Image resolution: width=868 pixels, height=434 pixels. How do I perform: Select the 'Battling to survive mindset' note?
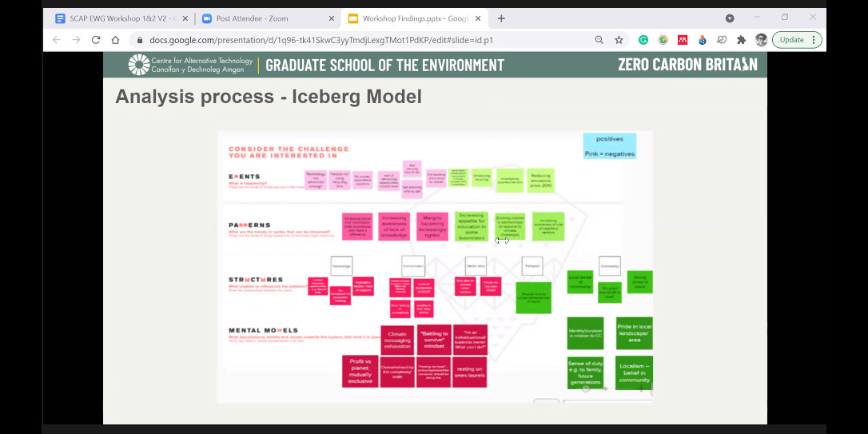click(x=434, y=340)
